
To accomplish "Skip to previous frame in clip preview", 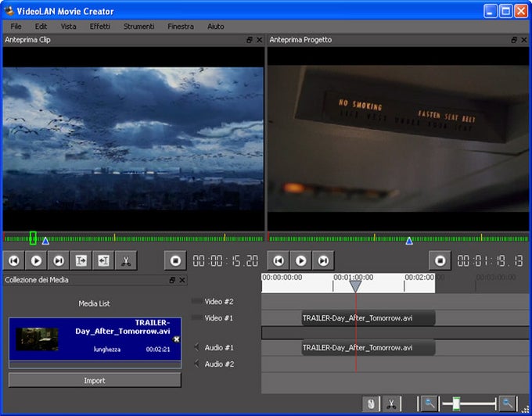I will (x=13, y=260).
